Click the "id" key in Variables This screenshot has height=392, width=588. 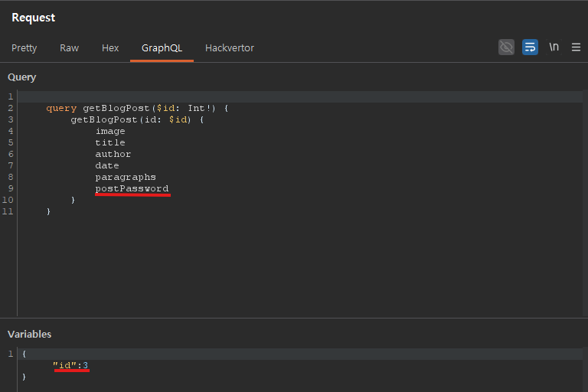click(x=64, y=365)
